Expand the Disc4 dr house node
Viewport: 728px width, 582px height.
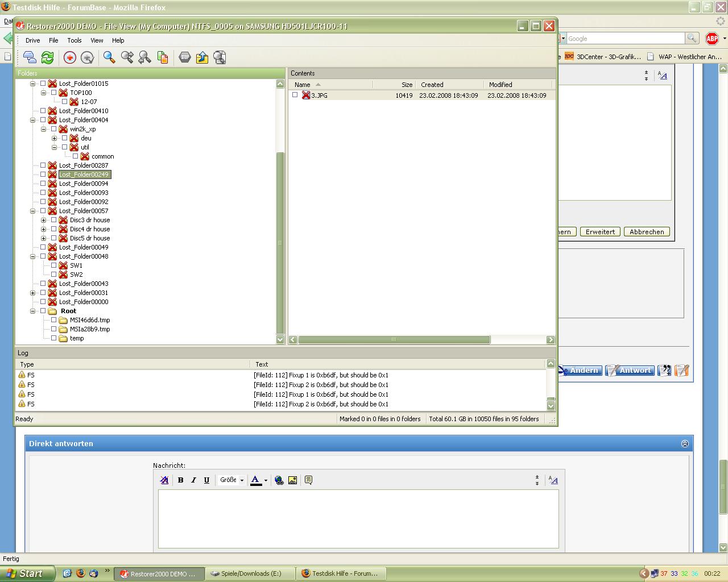pyautogui.click(x=43, y=229)
